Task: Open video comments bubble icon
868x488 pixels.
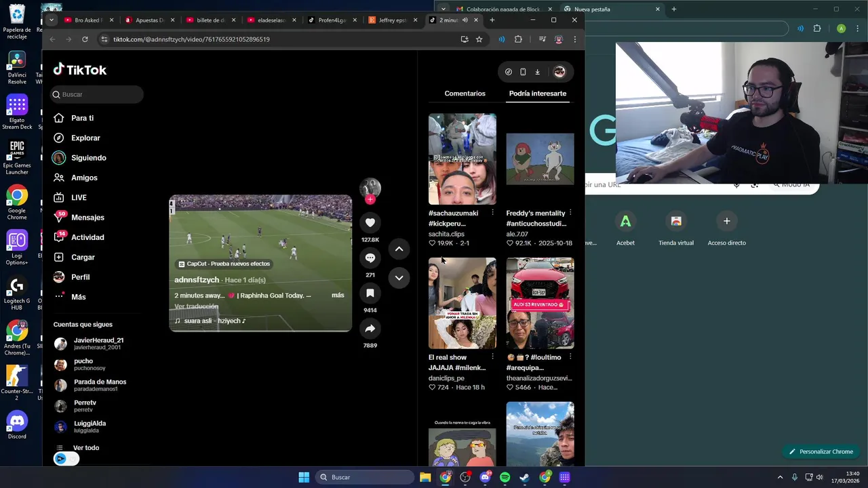Action: 370,258
